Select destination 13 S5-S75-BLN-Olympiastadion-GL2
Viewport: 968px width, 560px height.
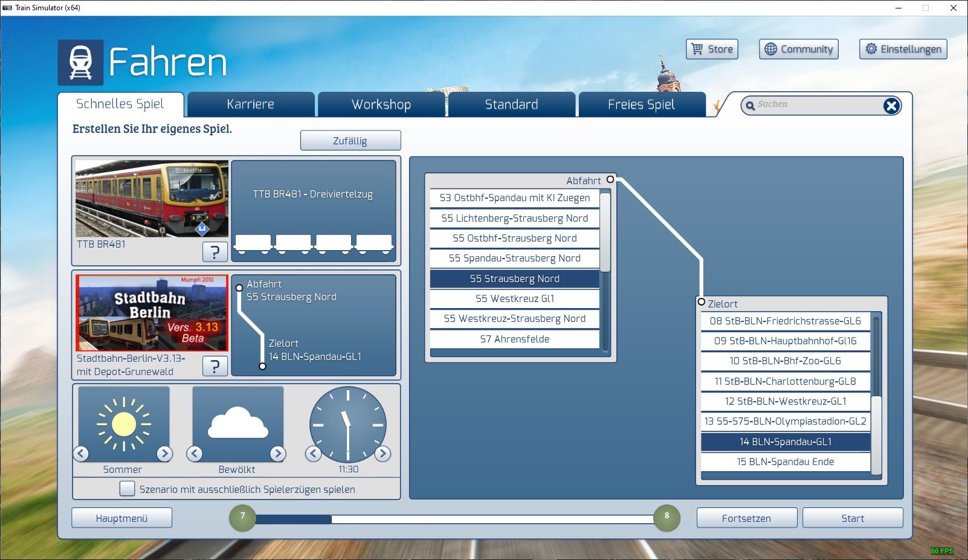tap(786, 421)
